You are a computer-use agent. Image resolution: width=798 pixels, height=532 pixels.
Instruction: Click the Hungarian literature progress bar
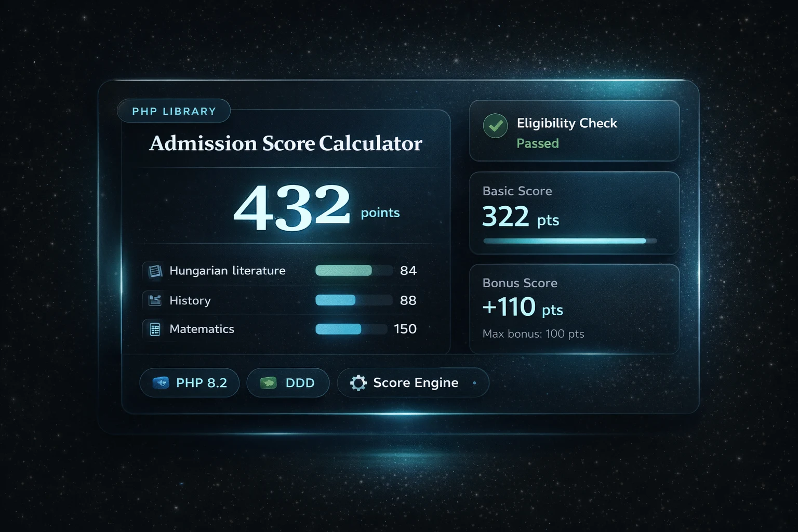point(354,270)
